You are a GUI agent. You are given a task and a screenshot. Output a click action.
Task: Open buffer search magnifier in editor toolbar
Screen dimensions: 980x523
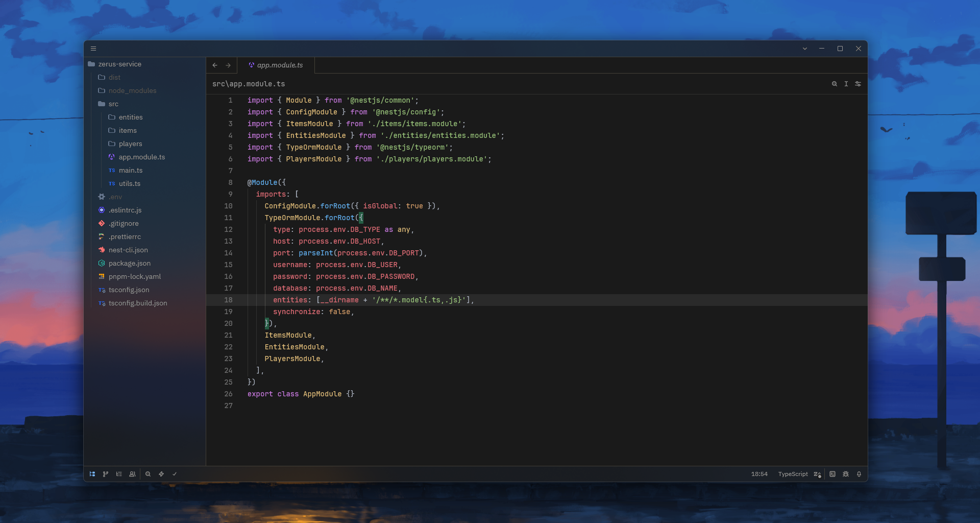point(835,84)
